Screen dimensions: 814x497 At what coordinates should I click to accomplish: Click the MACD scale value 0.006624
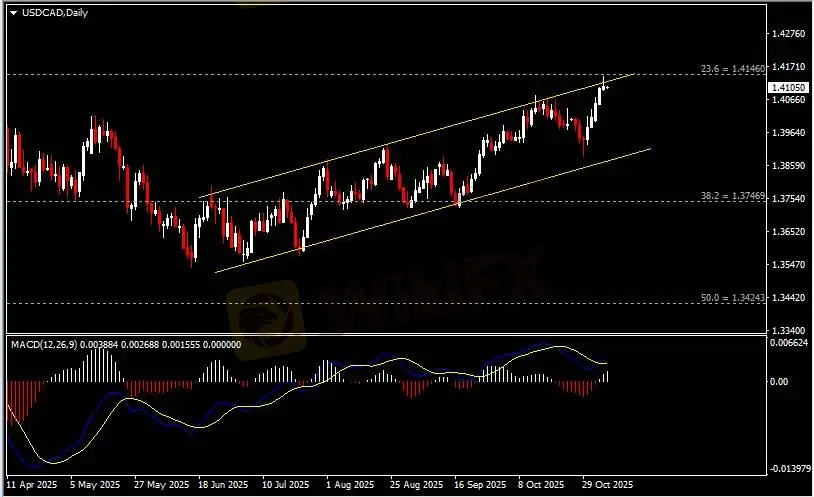[x=789, y=343]
